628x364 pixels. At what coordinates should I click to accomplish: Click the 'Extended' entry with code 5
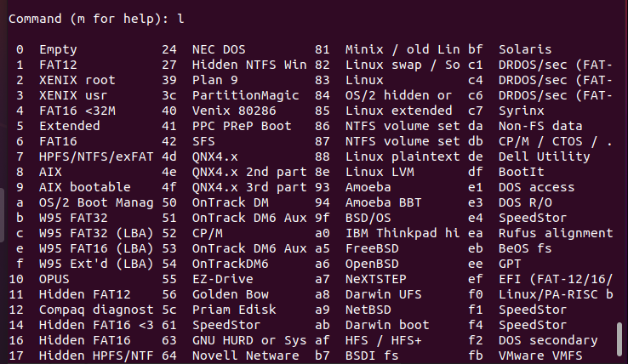click(x=69, y=126)
